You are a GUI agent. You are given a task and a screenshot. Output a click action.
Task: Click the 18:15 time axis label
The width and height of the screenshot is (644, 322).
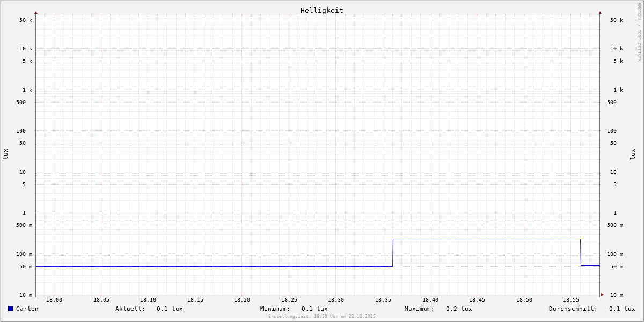[195, 300]
